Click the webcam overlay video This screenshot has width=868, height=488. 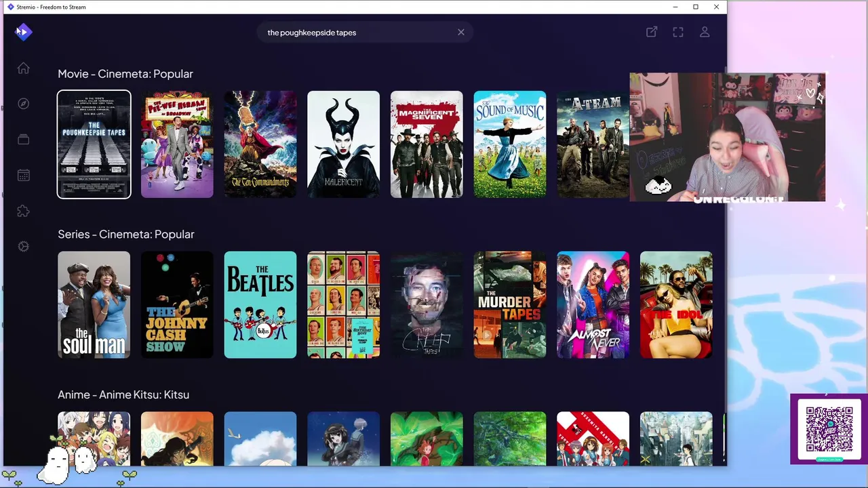tap(728, 138)
